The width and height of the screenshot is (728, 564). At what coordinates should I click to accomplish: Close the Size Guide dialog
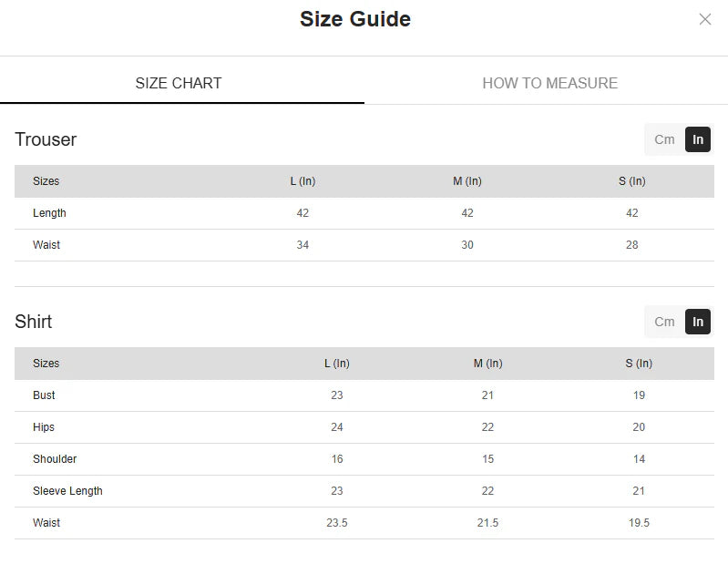704,19
